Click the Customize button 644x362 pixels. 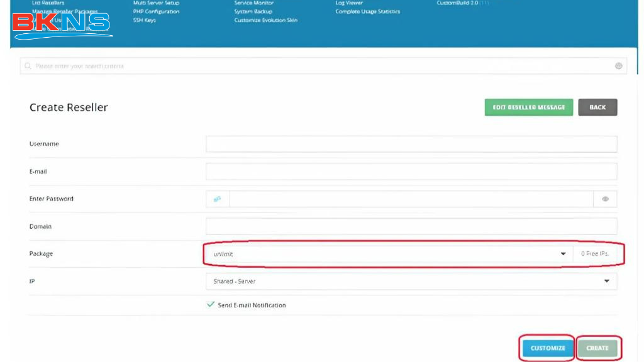pos(547,348)
